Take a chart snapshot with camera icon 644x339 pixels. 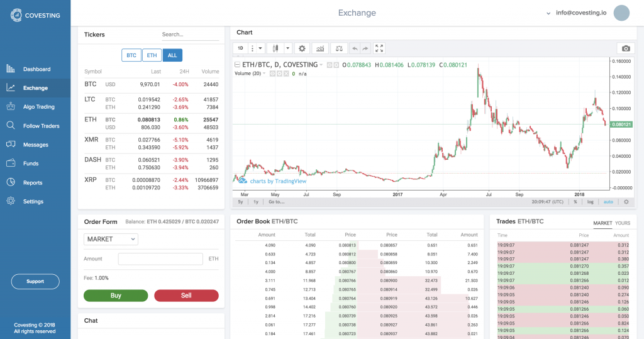[x=626, y=48]
